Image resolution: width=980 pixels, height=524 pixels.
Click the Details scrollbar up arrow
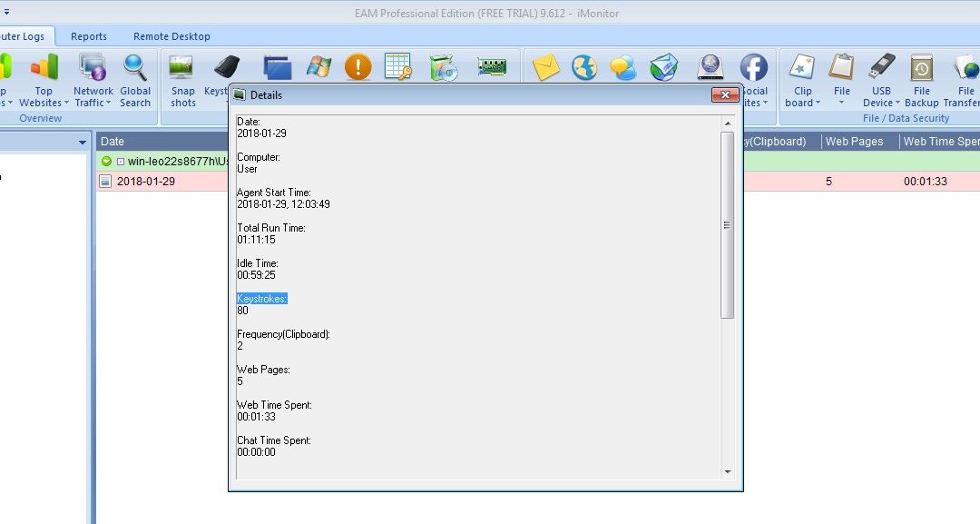(728, 124)
